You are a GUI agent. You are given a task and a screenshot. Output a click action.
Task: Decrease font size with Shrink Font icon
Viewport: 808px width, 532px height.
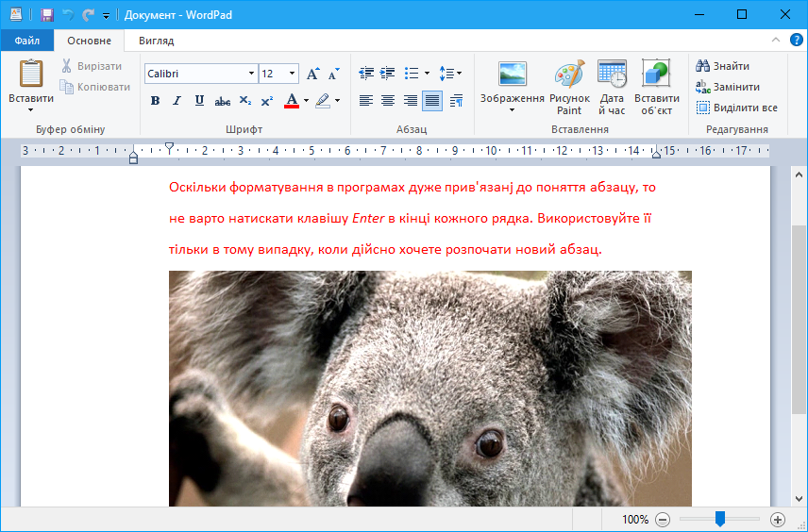click(334, 74)
